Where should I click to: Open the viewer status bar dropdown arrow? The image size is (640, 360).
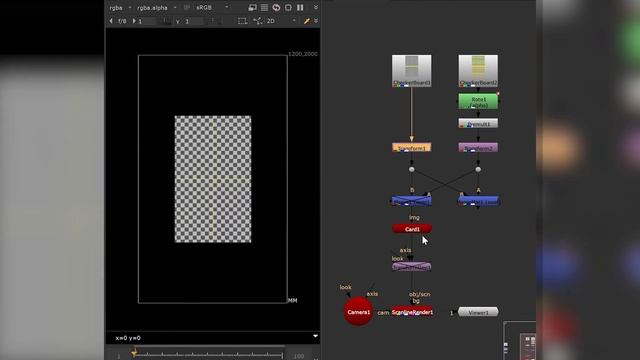(x=315, y=336)
